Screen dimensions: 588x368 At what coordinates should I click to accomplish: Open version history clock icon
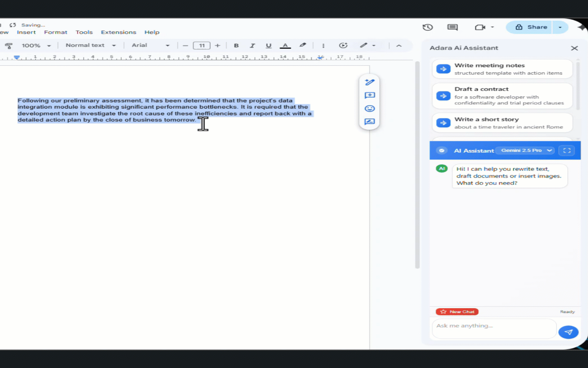coord(428,27)
